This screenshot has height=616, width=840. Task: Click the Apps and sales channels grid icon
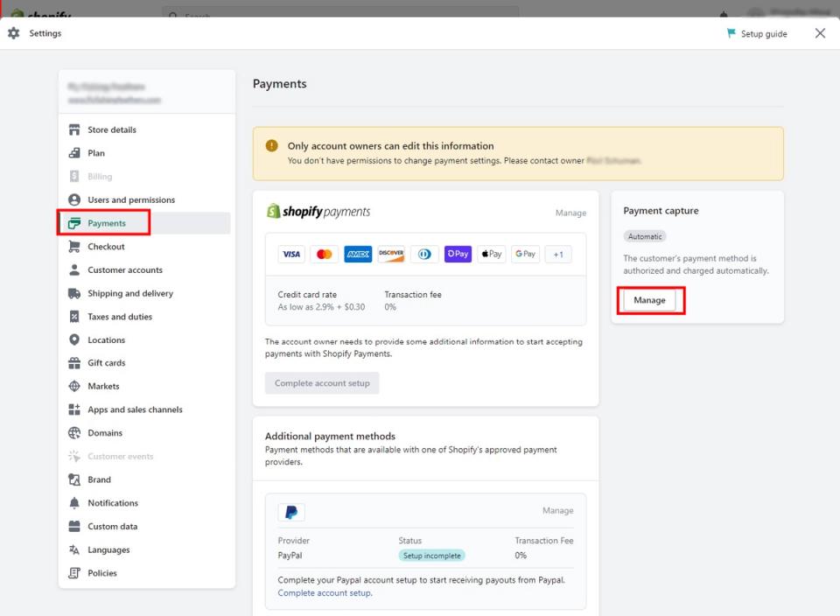coord(74,409)
